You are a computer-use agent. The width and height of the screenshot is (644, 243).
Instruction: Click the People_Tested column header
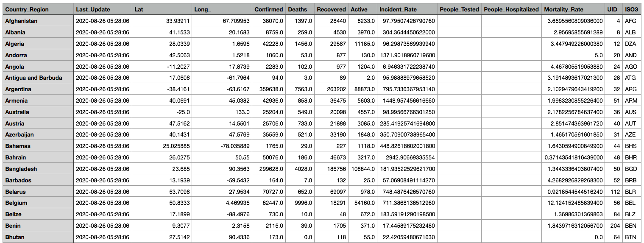point(459,9)
